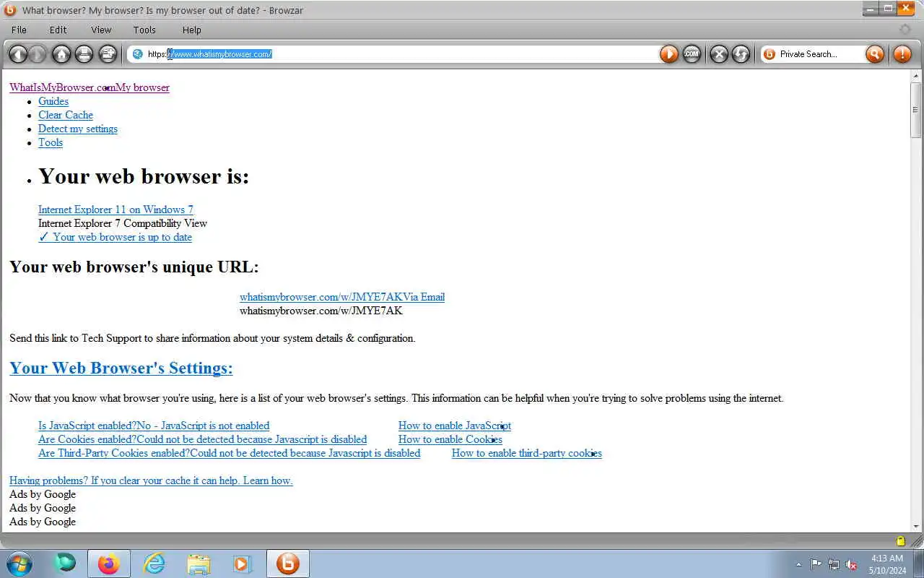Open How to enable third-party cookies link
Image resolution: width=924 pixels, height=578 pixels.
tap(527, 453)
